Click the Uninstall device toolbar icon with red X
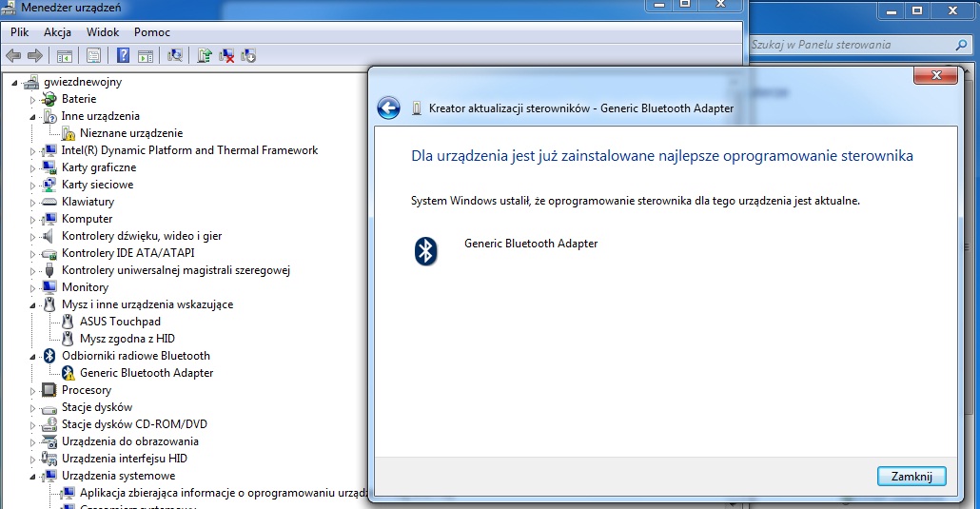This screenshot has width=980, height=509. tap(226, 55)
